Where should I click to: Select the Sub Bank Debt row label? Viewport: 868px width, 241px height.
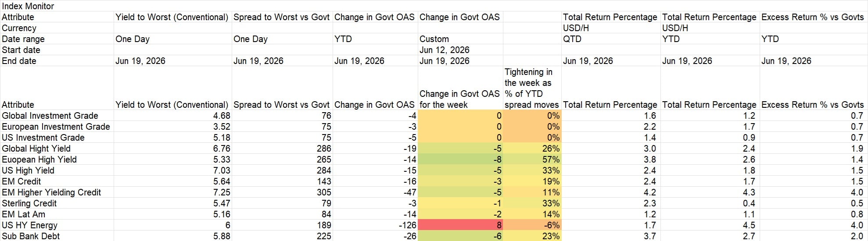pos(31,236)
